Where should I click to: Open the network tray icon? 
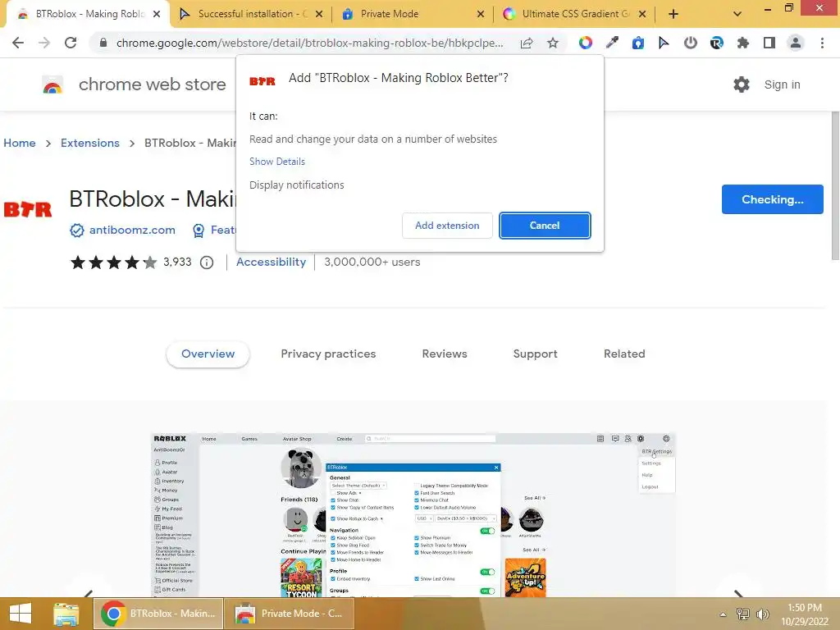(742, 614)
